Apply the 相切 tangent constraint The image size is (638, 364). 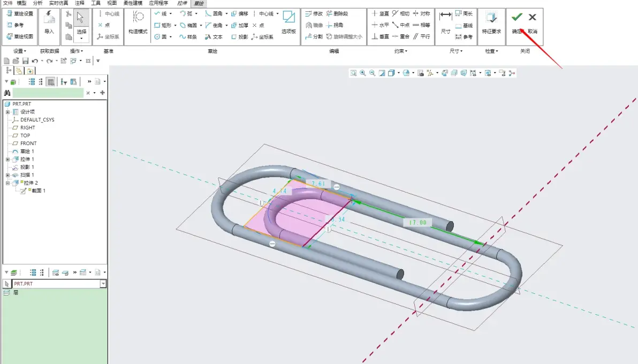pyautogui.click(x=401, y=13)
